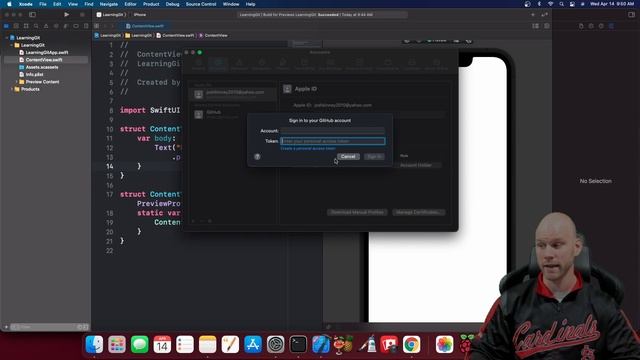Expand the Preview Content folder
The height and width of the screenshot is (360, 640).
point(16,82)
